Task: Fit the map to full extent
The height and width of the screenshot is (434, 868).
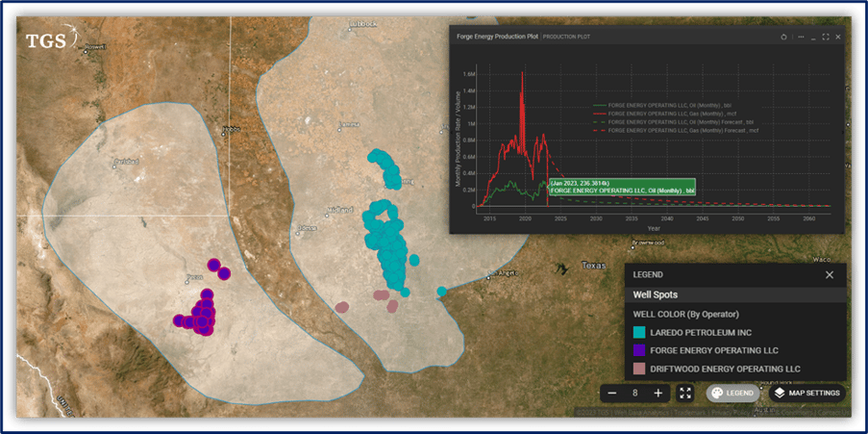Action: pyautogui.click(x=685, y=393)
